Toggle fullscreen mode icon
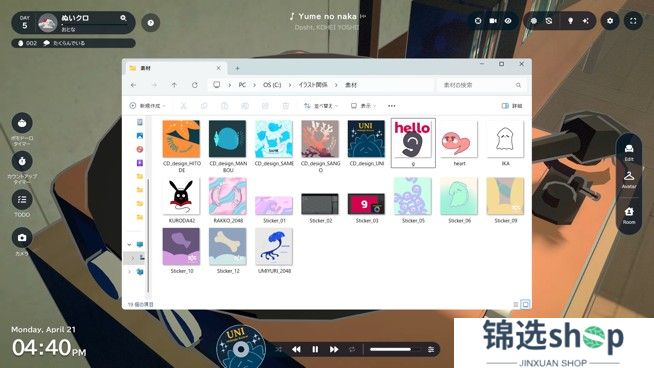Image resolution: width=654 pixels, height=368 pixels. tap(633, 21)
